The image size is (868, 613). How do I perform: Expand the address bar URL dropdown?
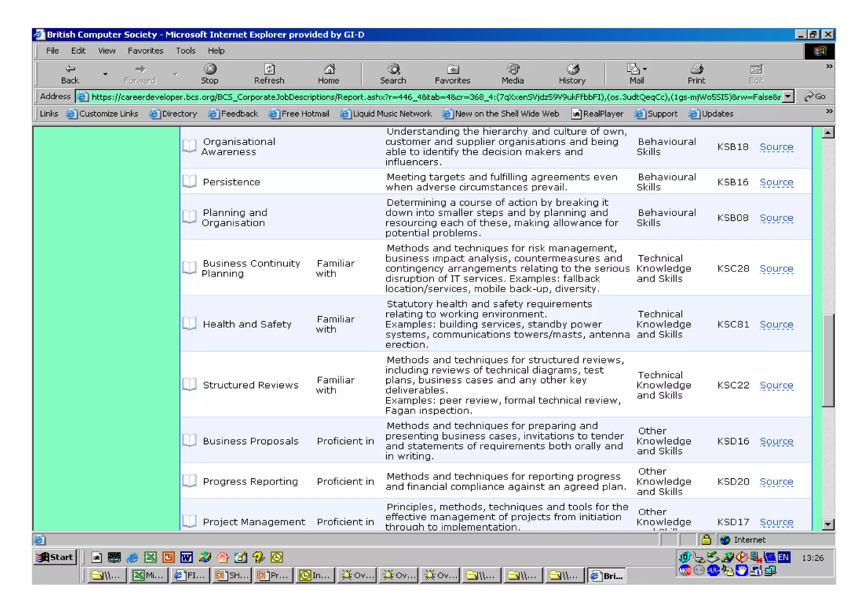tap(787, 97)
